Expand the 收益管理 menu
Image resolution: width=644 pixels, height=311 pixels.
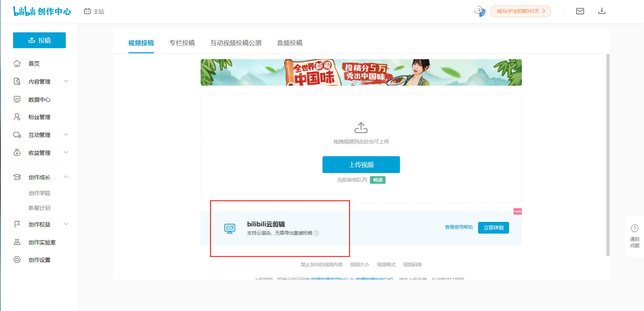(66, 152)
